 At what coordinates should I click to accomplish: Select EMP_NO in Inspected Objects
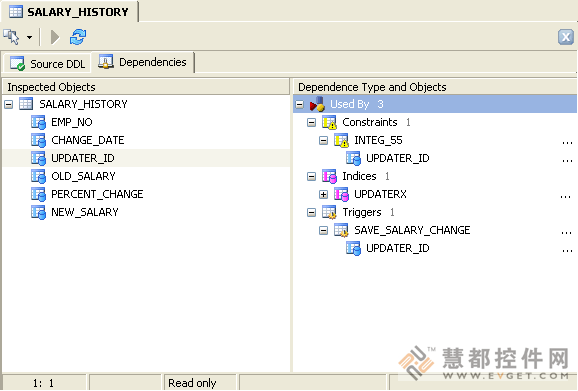[x=72, y=122]
